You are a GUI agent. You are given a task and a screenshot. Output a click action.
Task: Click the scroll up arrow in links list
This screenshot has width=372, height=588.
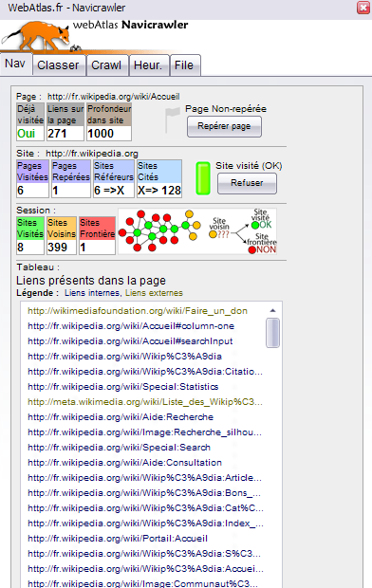coord(273,310)
